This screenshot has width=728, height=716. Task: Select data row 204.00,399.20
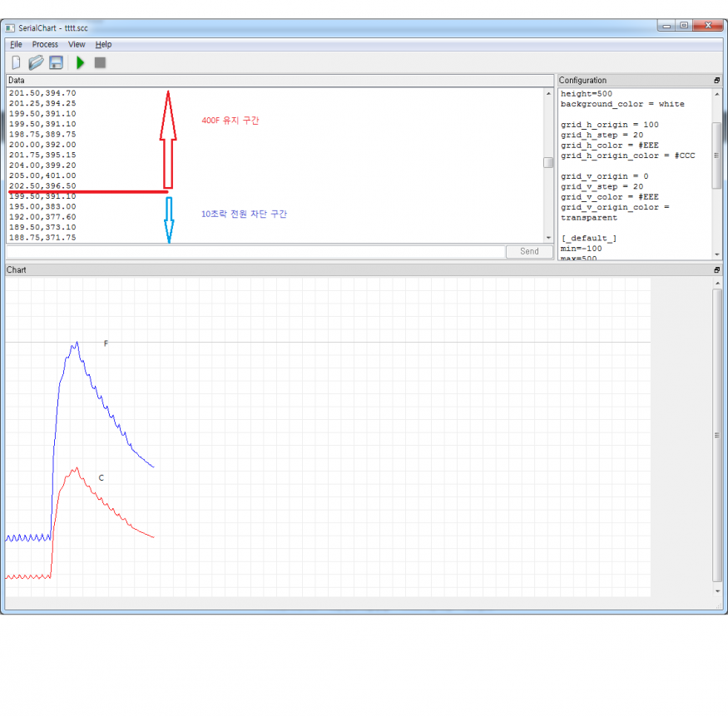tap(42, 165)
